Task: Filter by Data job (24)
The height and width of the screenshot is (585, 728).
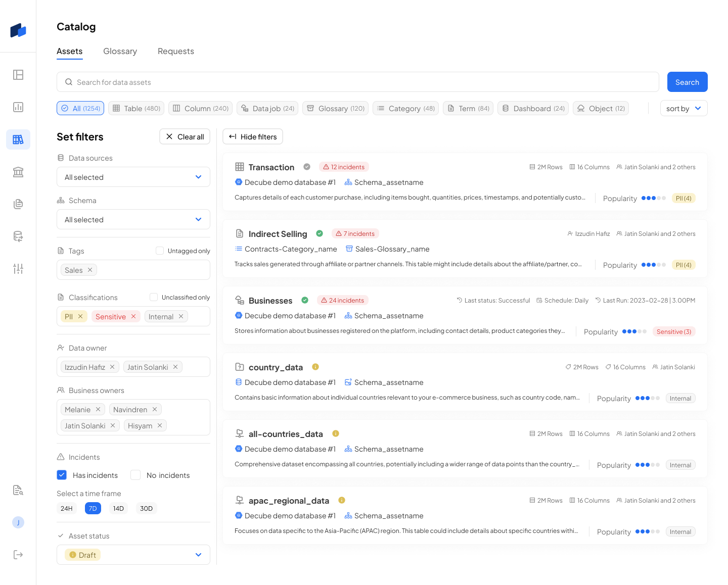Action: tap(267, 108)
